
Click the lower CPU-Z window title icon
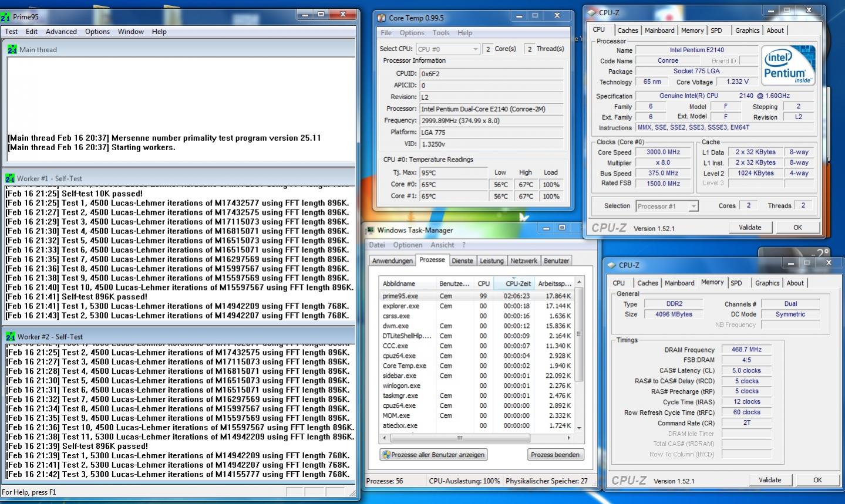[x=612, y=265]
